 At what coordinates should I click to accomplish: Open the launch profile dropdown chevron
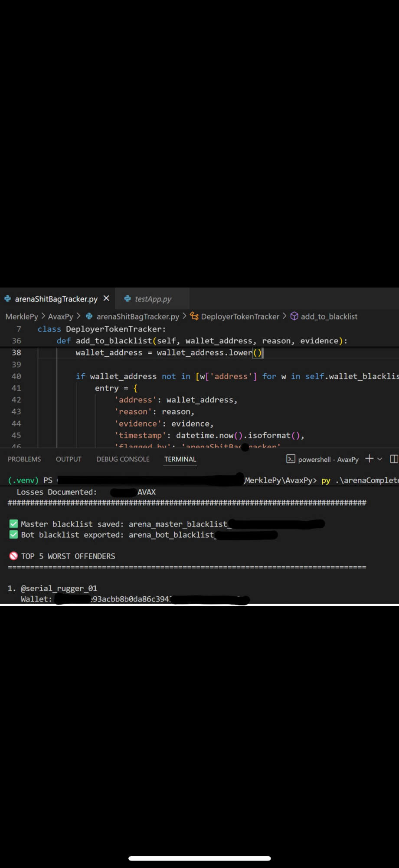point(380,459)
